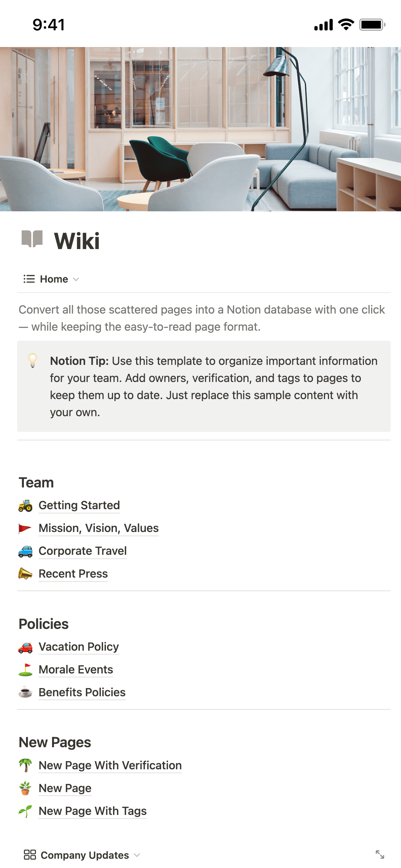Click the Wiki page title
Image resolution: width=401 pixels, height=868 pixels.
[77, 241]
